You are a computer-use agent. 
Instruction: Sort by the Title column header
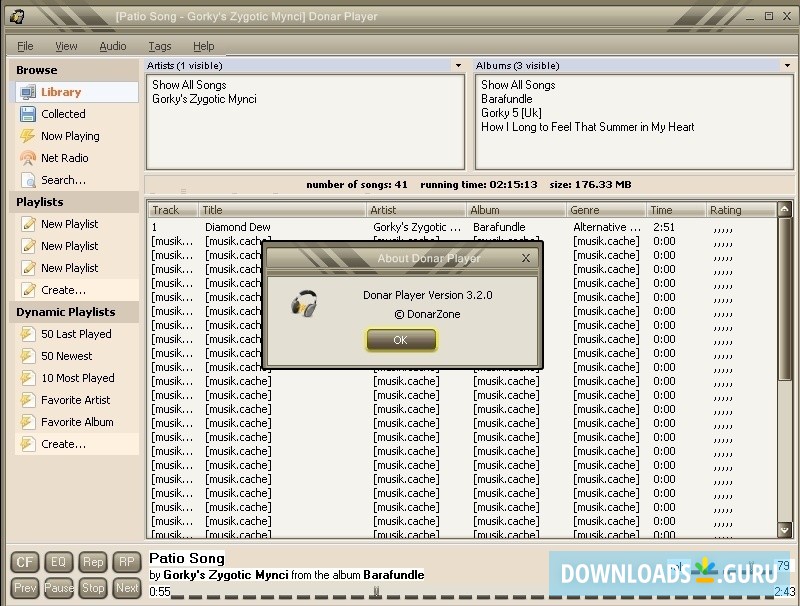pos(282,210)
